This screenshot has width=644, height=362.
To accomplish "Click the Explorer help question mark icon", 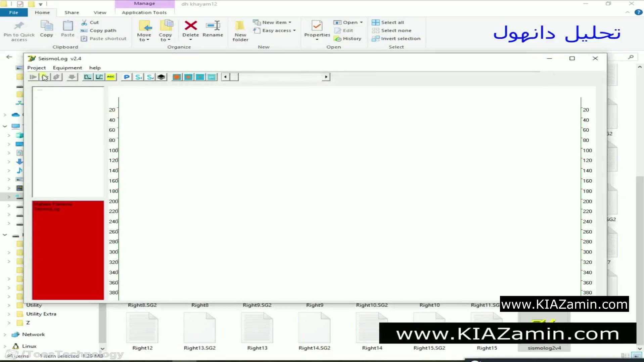I will pos(638,12).
